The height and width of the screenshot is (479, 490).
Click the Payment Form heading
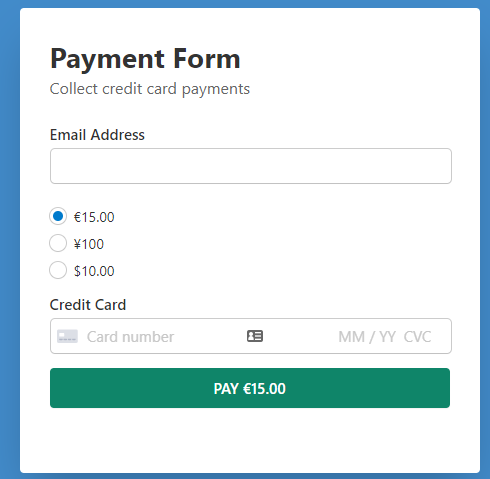[x=145, y=59]
